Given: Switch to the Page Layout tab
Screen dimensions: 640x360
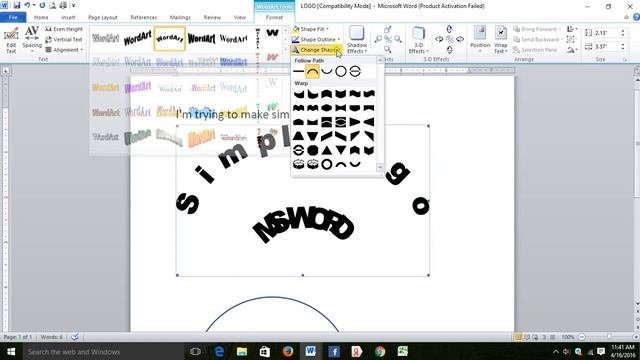Looking at the screenshot, I should pyautogui.click(x=102, y=18).
